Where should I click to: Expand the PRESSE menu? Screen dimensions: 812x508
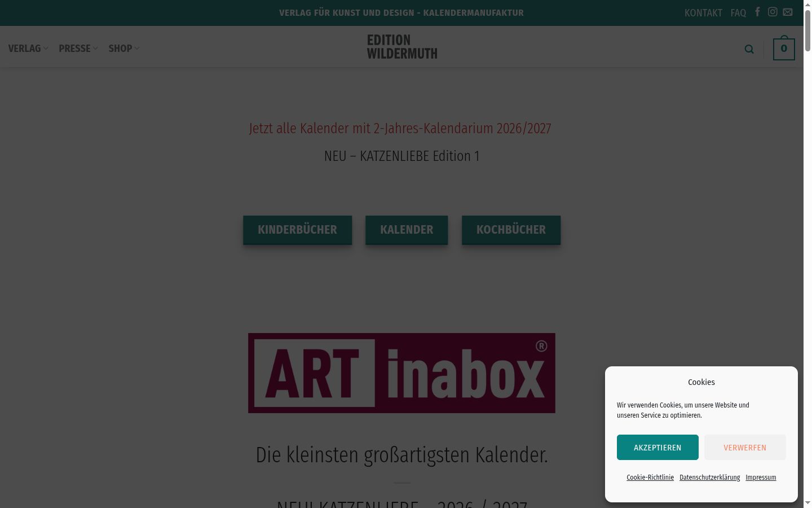78,49
